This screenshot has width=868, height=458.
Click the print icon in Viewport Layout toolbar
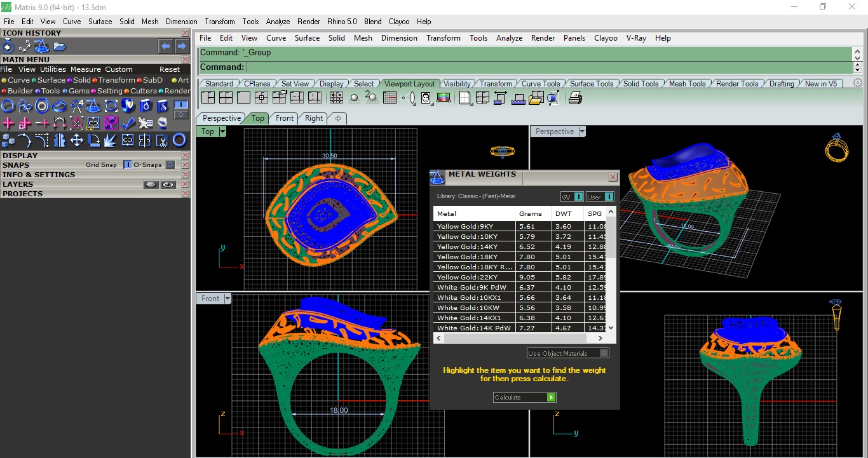(x=575, y=98)
